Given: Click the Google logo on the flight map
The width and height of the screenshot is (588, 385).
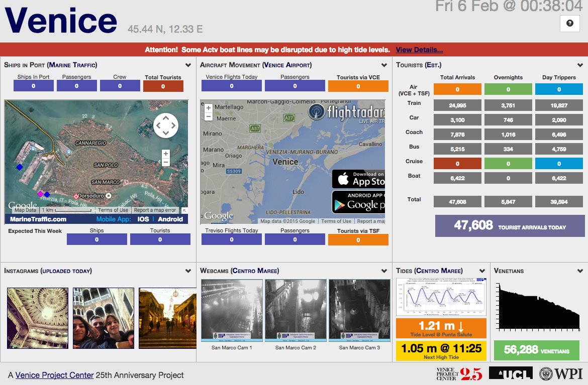Looking at the screenshot, I should point(218,216).
